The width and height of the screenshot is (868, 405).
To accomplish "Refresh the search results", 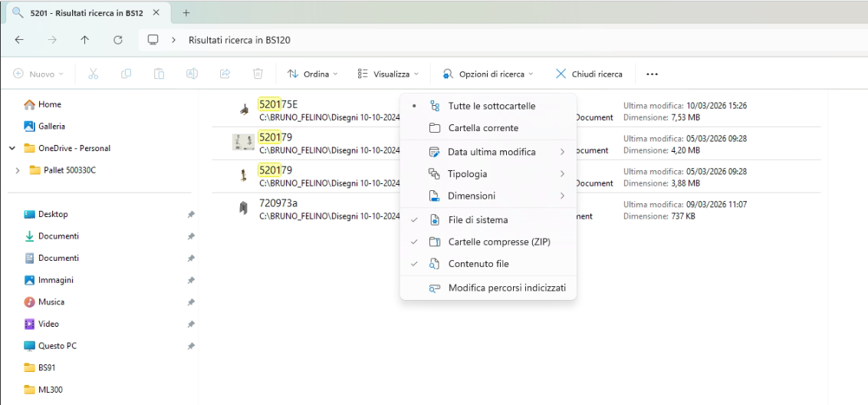I will 117,40.
